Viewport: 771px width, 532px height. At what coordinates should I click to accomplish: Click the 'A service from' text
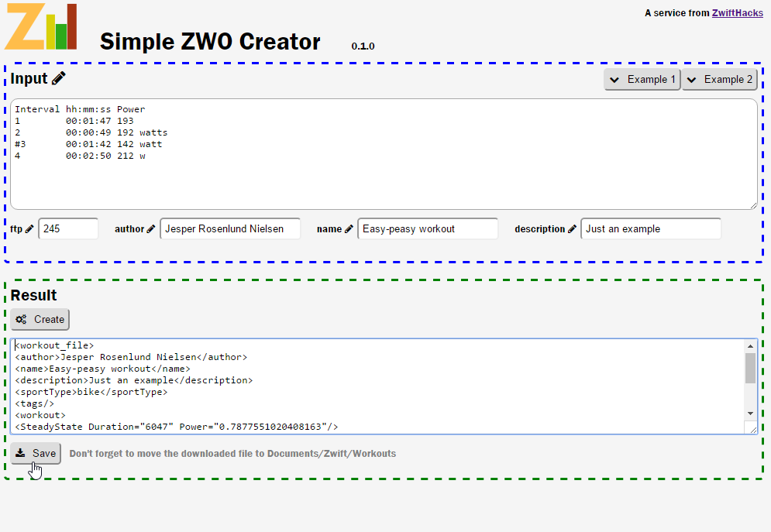pyautogui.click(x=677, y=13)
